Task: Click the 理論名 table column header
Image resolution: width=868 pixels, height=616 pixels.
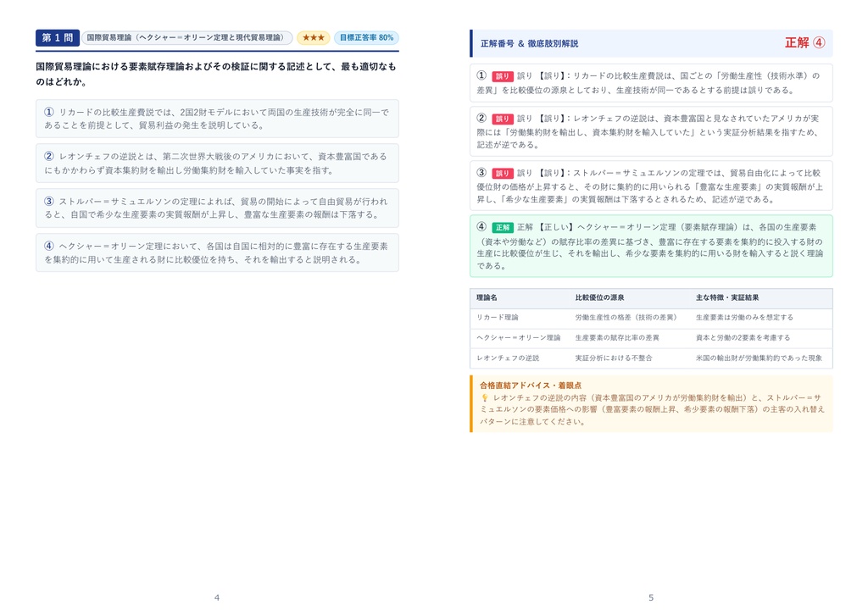Action: 487,297
